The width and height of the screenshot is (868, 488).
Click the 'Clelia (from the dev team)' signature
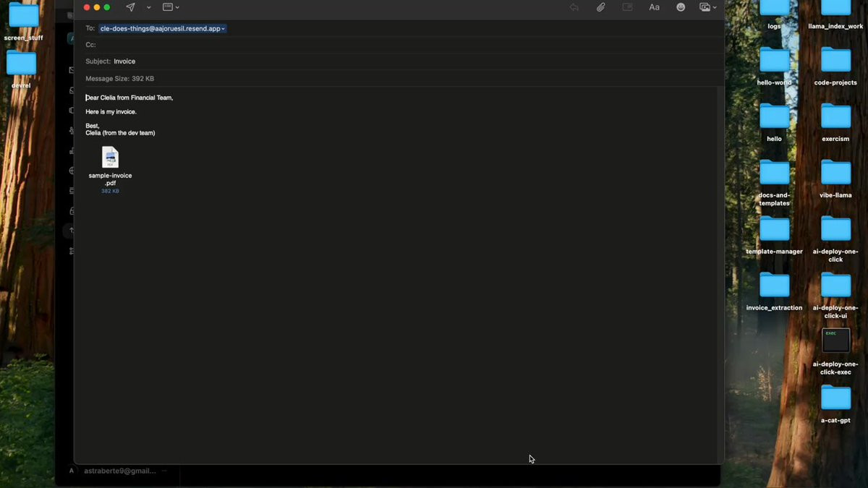120,133
